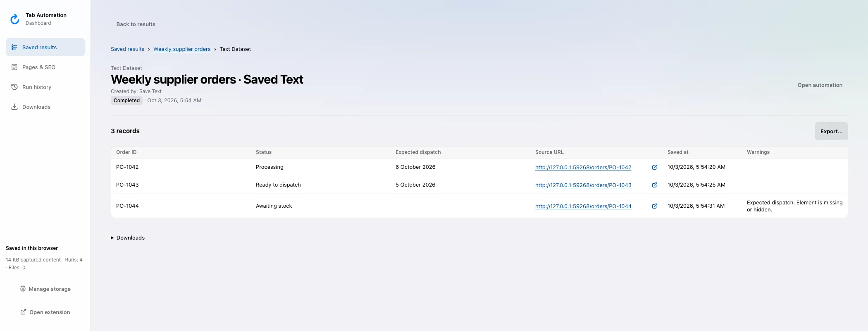Click the 3 records heading

coord(125,131)
